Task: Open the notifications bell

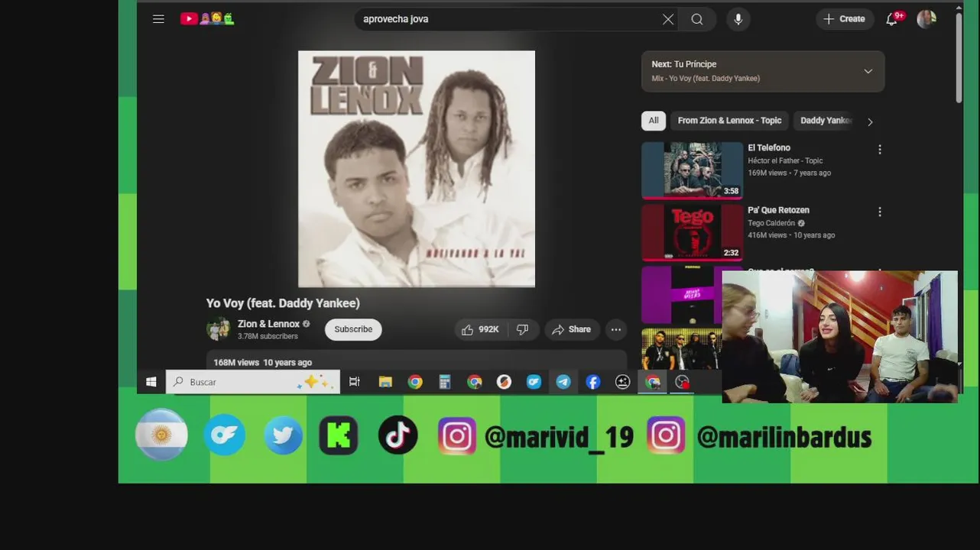Action: tap(892, 19)
